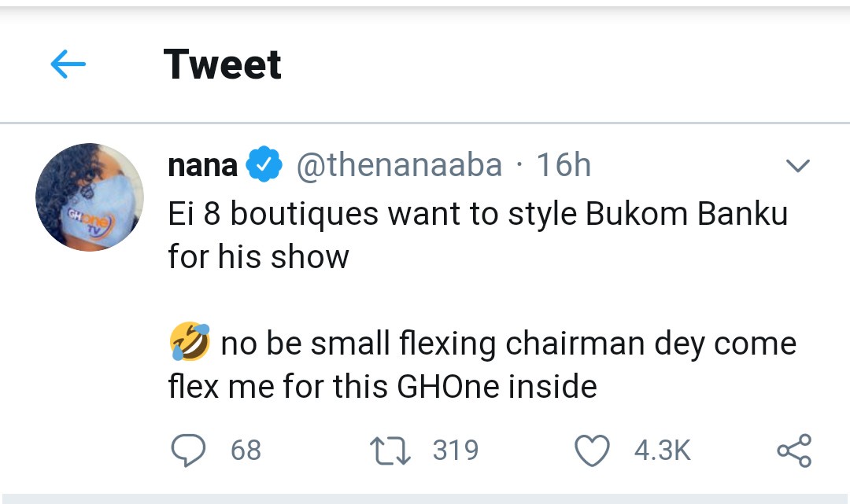Like the tweet with the heart icon
Screen dimensions: 850x504
(x=592, y=451)
